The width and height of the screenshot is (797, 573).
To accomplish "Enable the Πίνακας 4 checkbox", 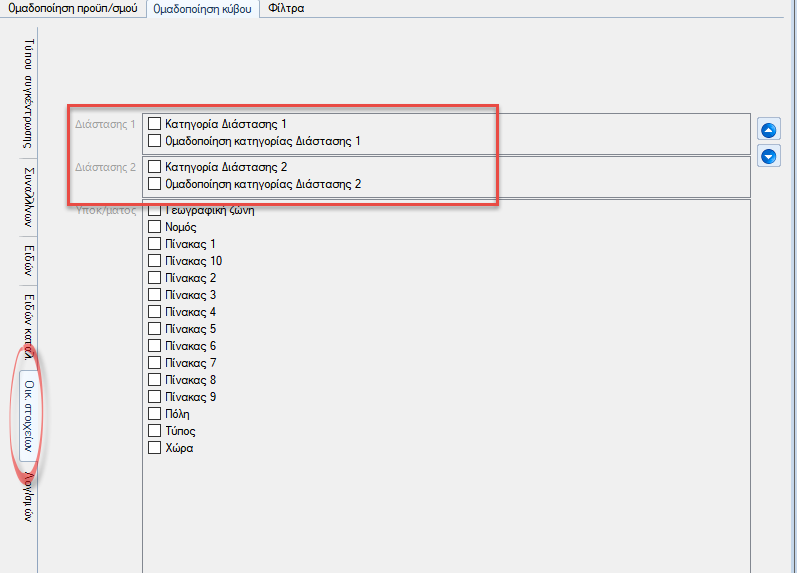I will pos(155,312).
